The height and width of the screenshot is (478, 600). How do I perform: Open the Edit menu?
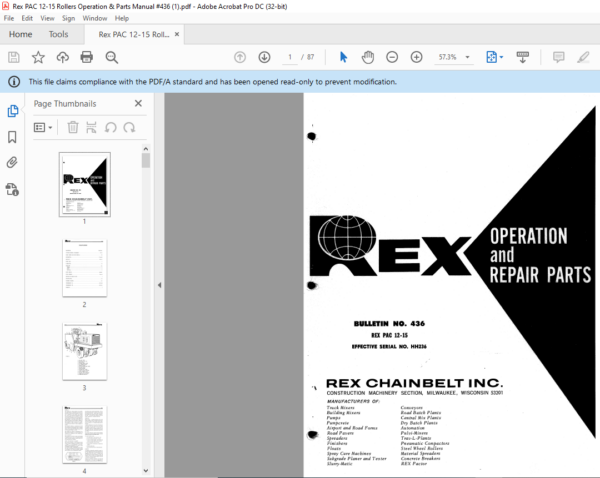click(27, 18)
